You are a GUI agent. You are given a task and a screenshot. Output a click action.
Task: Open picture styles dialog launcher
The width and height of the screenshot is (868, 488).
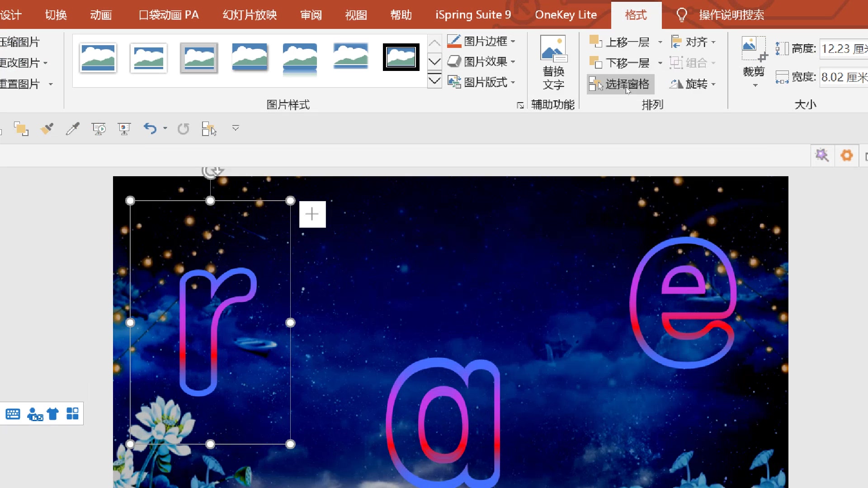pos(520,105)
